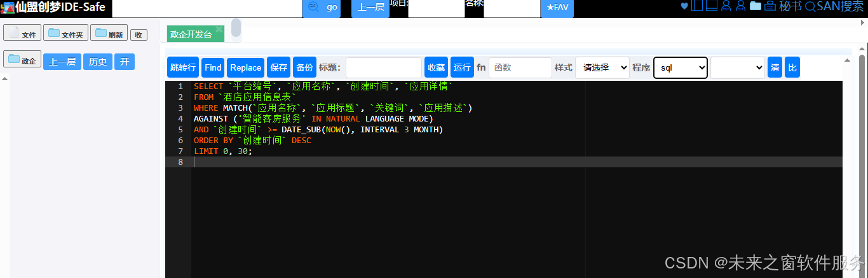Toggle the left side panel layout icon
868x278 pixels.
tap(697, 6)
